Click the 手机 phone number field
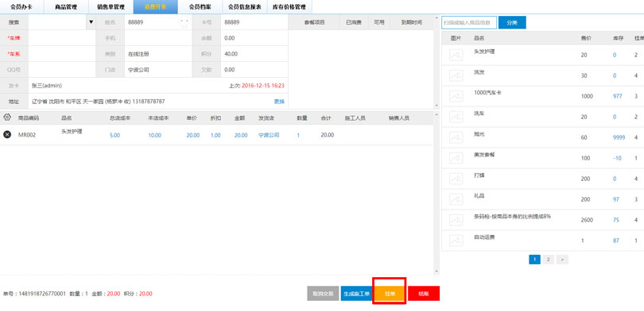The width and height of the screenshot is (644, 312). [158, 38]
